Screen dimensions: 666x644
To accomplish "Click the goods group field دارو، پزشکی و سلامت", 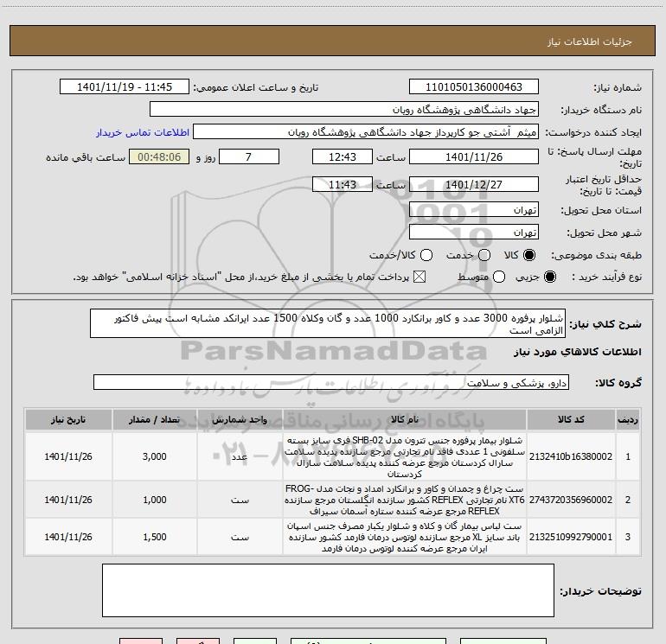I will [331, 382].
